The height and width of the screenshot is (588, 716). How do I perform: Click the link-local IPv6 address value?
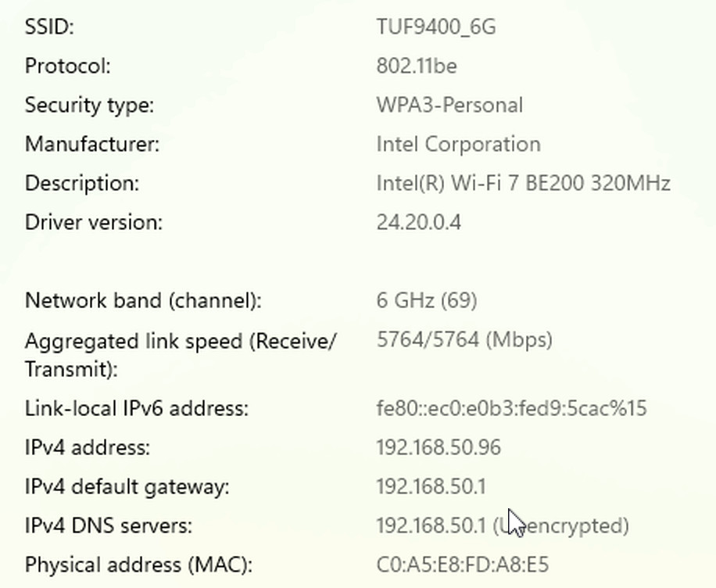pos(511,408)
